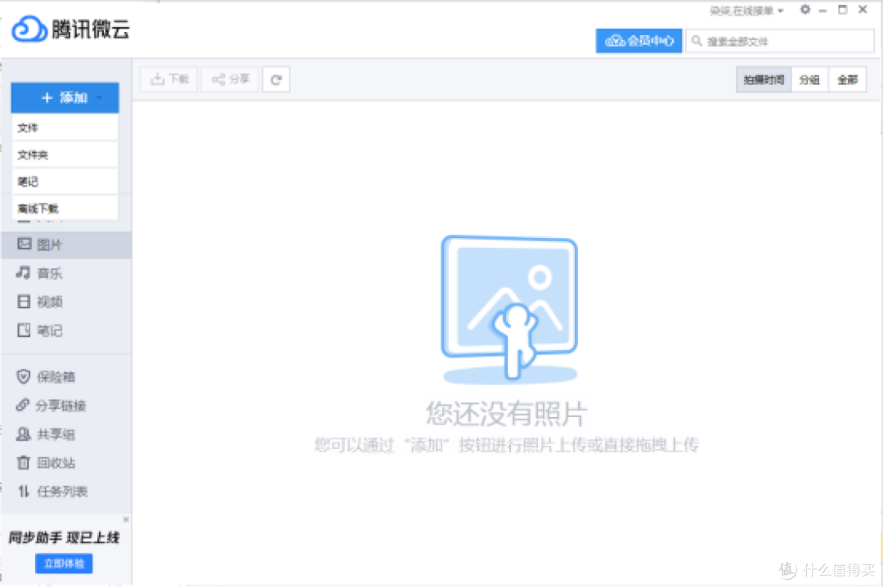883x588 pixels.
Task: Click the 下载 download toolbar button
Action: [x=169, y=79]
